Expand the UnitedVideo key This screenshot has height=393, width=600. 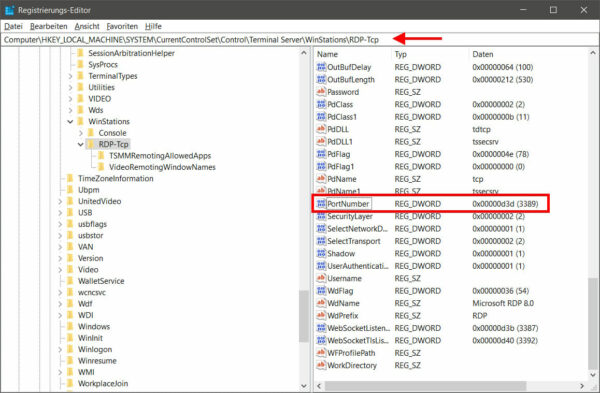60,201
